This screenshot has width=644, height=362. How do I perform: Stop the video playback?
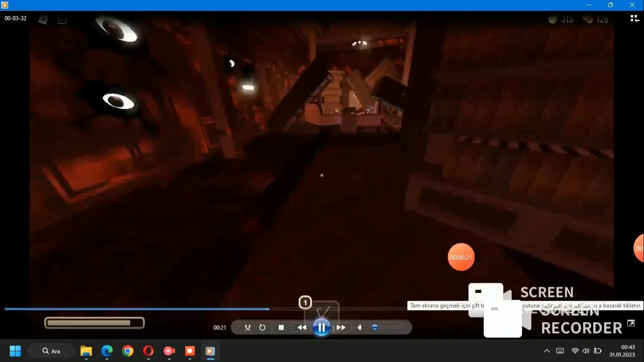coord(281,328)
